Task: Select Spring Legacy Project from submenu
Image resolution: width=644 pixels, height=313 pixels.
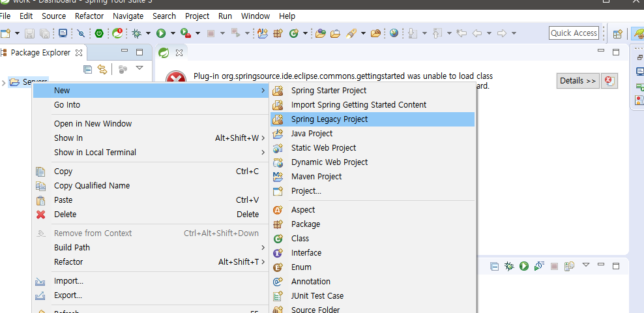Action: 373,119
